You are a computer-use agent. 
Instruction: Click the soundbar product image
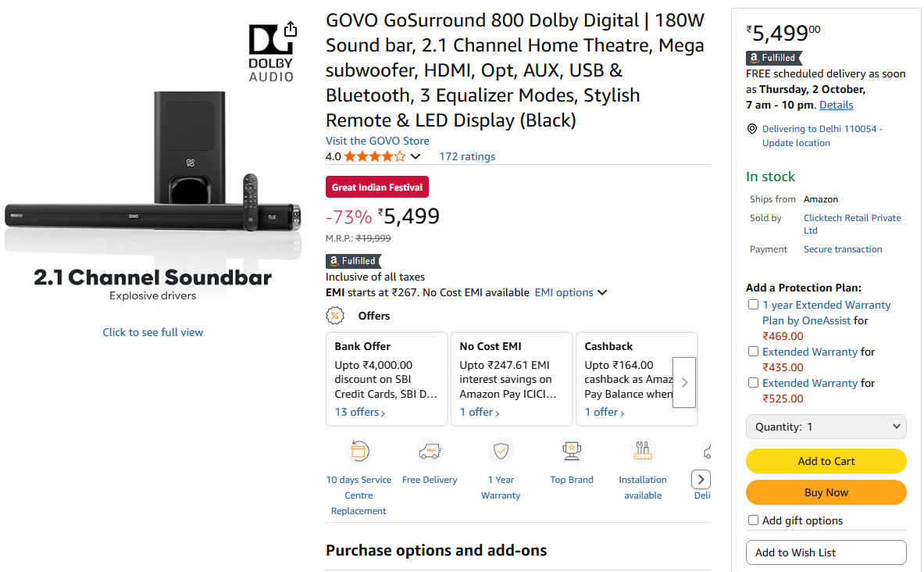152,180
